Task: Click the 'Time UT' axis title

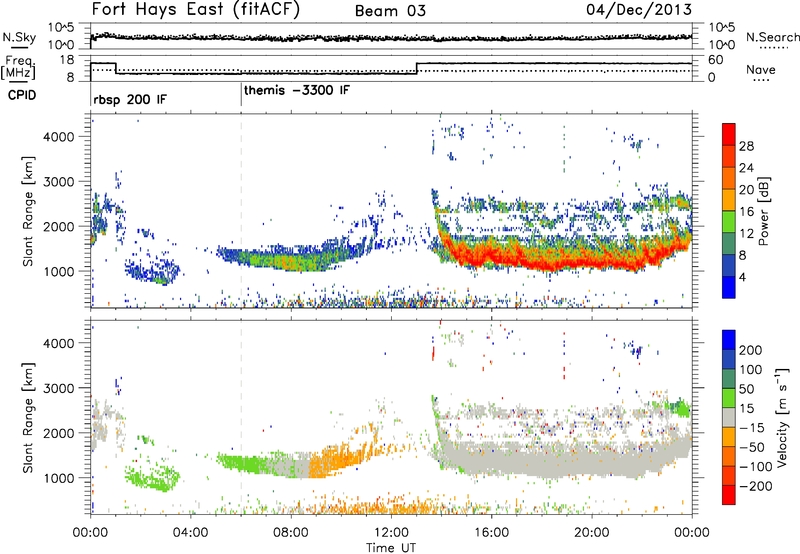Action: [x=391, y=548]
